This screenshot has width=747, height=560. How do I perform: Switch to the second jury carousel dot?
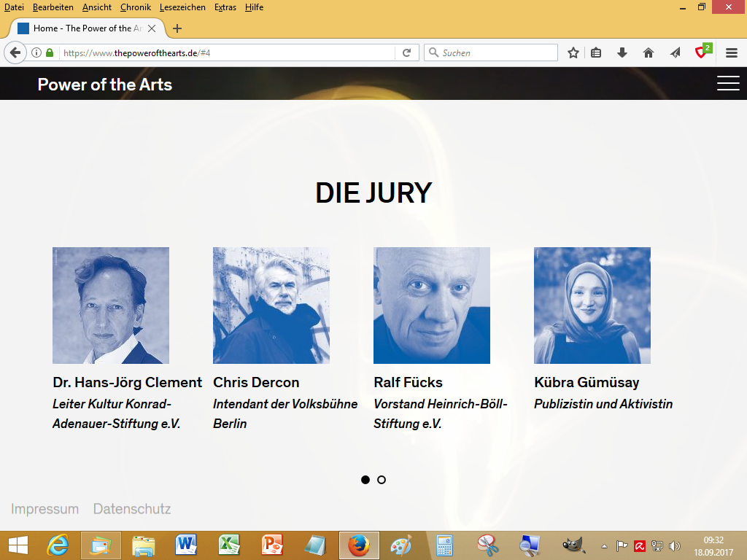(381, 480)
